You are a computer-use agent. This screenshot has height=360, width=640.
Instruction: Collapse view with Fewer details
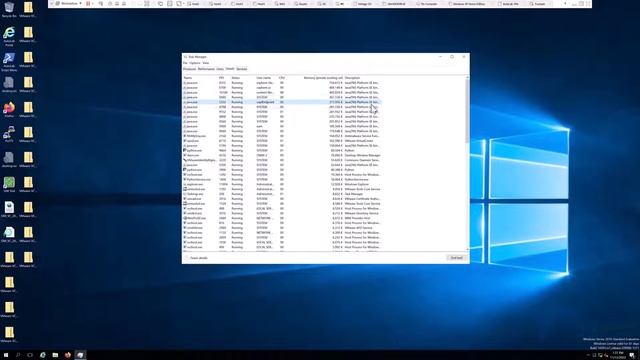[196, 258]
